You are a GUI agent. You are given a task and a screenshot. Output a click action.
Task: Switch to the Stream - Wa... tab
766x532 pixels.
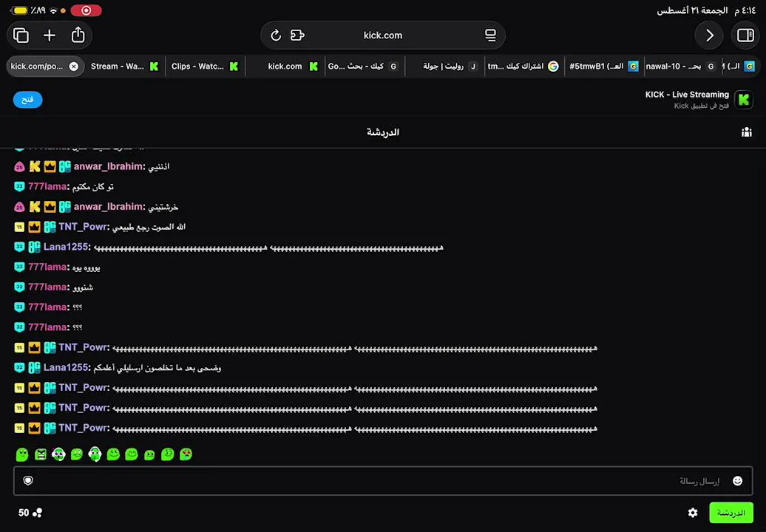click(x=124, y=66)
